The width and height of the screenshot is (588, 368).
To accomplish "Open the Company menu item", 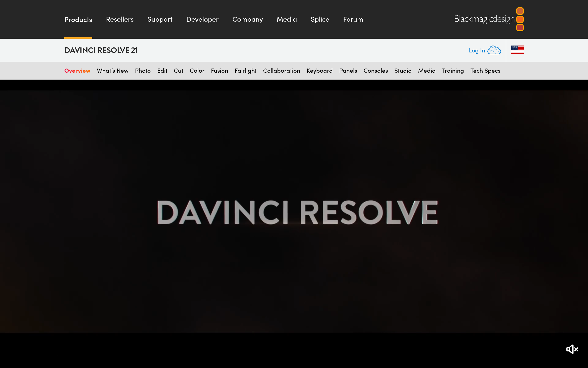I will pyautogui.click(x=248, y=20).
